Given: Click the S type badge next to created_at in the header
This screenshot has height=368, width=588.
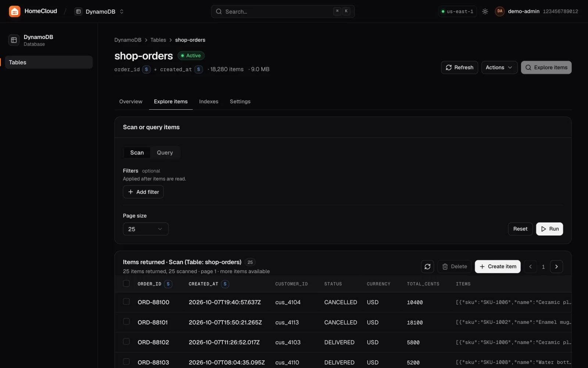Looking at the screenshot, I should [x=198, y=69].
